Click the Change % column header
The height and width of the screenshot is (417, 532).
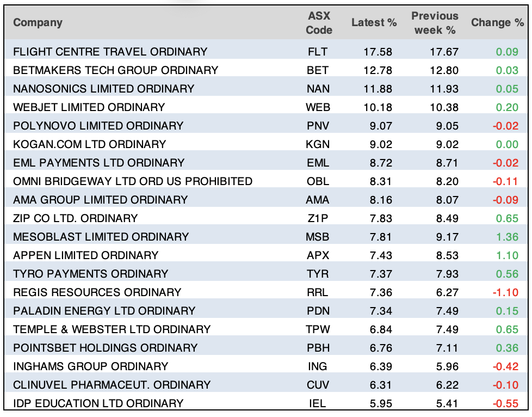pos(498,22)
